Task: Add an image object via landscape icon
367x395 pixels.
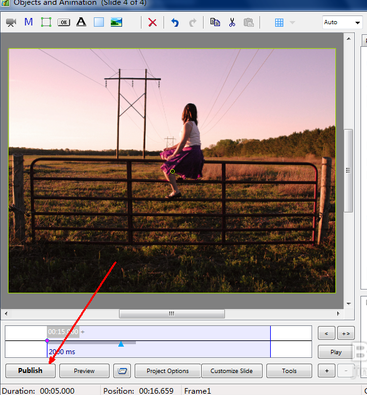Action: tap(116, 22)
